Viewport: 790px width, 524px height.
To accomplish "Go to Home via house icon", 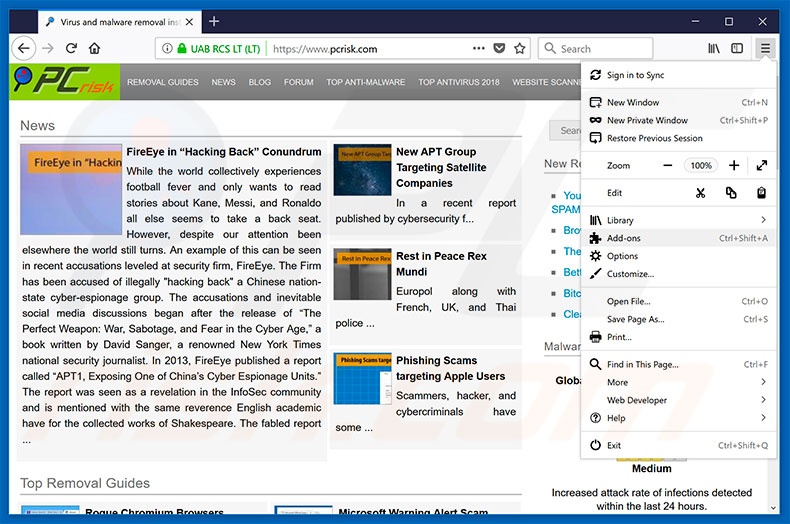I will click(94, 48).
